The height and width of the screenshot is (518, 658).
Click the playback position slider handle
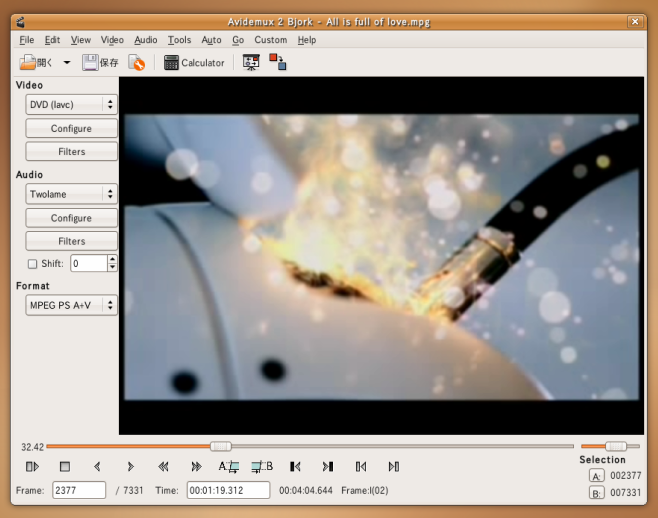click(221, 446)
